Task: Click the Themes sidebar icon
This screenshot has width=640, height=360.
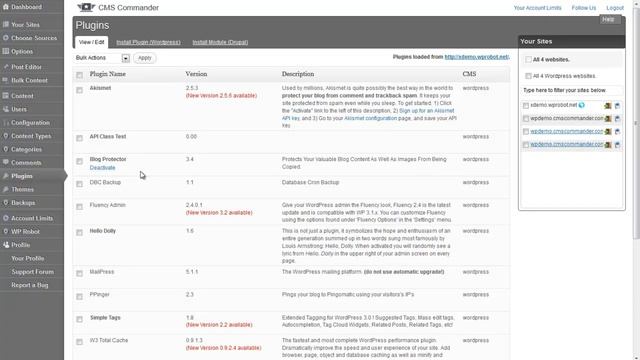Action: [6, 189]
